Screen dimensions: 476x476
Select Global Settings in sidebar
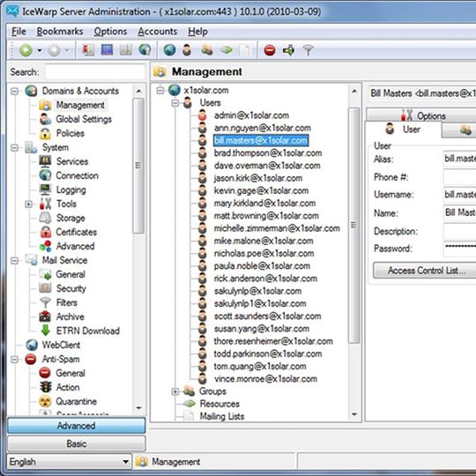point(84,119)
